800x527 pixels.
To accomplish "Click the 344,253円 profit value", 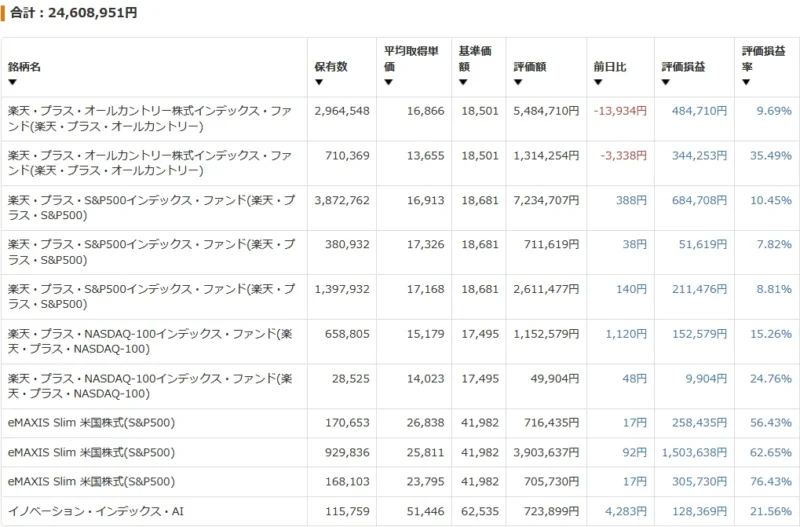I will [x=699, y=156].
